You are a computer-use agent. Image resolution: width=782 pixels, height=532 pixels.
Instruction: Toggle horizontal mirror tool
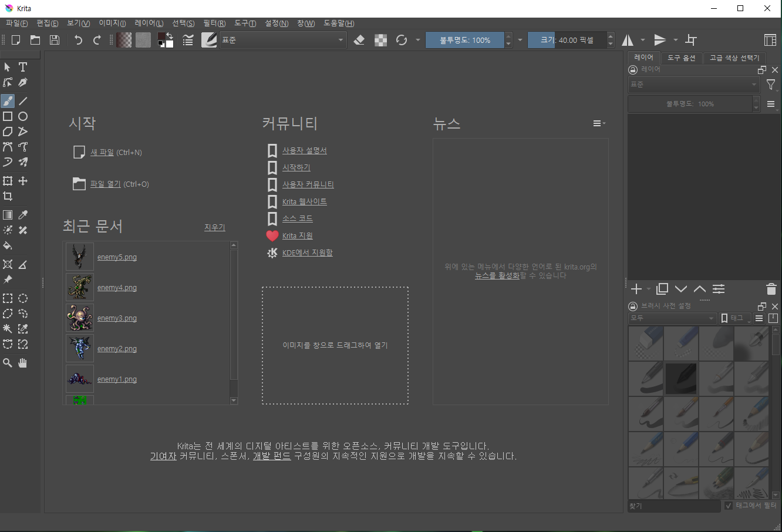coord(628,40)
